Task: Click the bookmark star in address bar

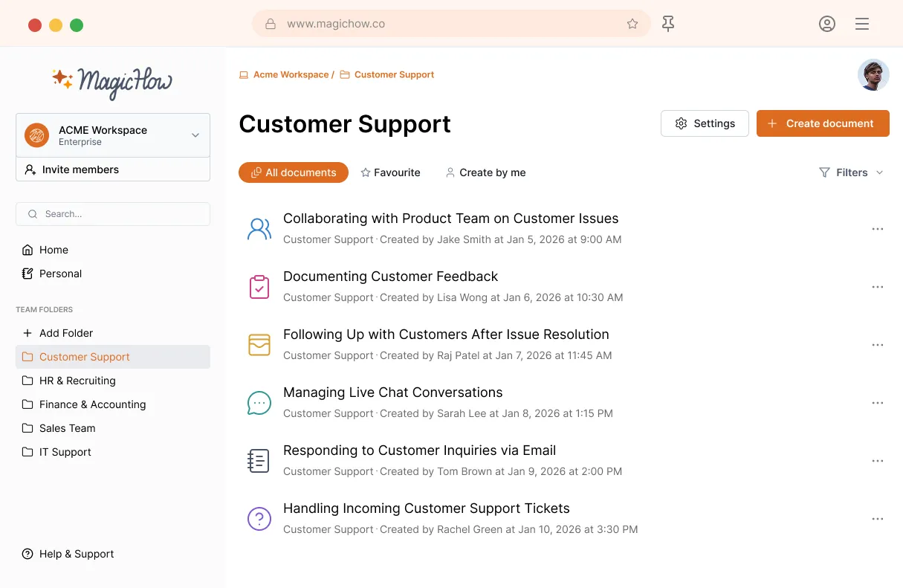Action: click(x=632, y=24)
